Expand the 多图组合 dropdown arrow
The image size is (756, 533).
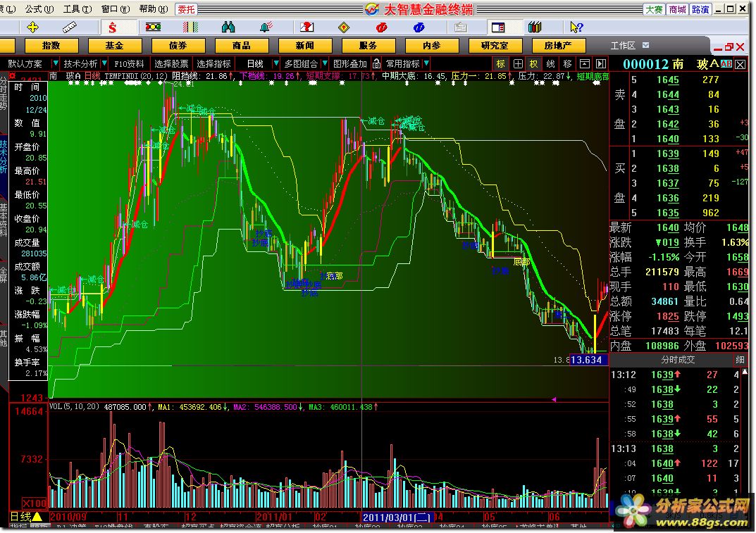pos(325,63)
